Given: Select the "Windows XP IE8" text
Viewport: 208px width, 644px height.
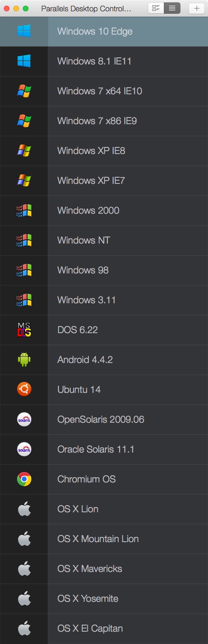Looking at the screenshot, I should pyautogui.click(x=91, y=151).
